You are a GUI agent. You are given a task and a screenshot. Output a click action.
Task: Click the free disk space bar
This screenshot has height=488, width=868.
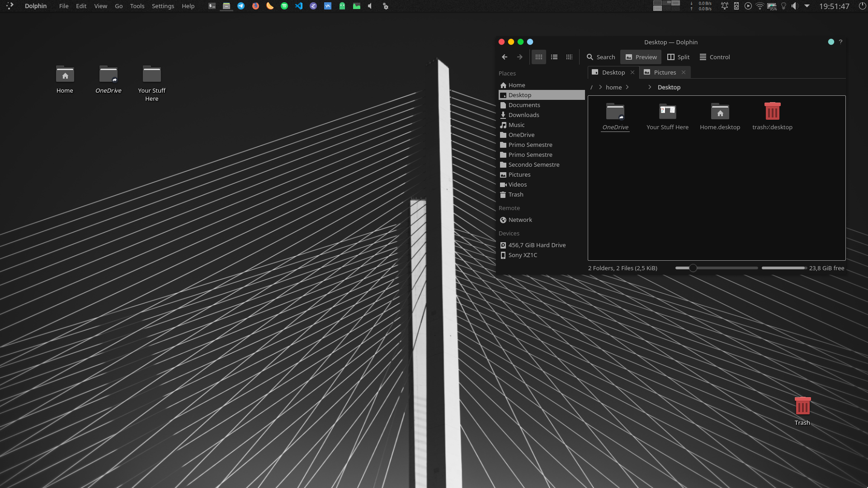(784, 268)
